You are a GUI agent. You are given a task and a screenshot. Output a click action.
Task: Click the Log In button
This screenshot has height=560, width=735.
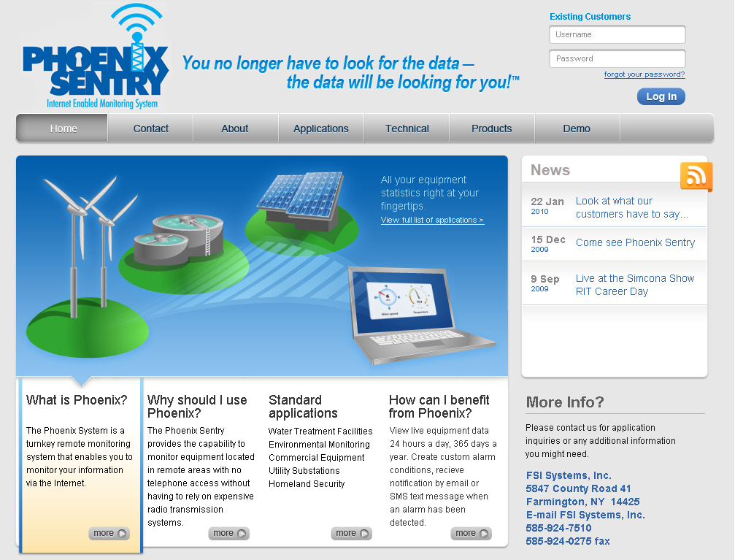[x=661, y=96]
